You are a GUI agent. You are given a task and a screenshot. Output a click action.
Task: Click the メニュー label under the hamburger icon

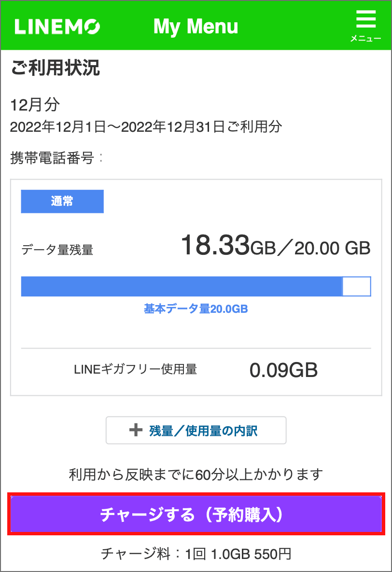coord(366,38)
